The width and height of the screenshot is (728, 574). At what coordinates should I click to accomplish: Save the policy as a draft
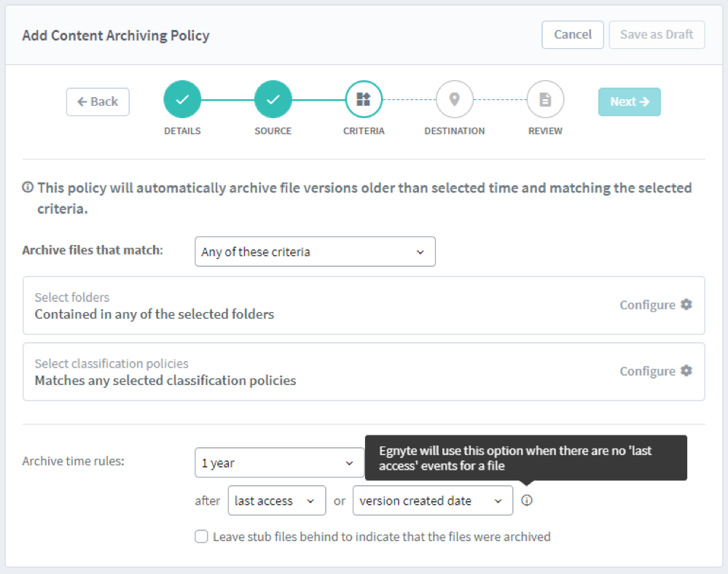pos(656,34)
